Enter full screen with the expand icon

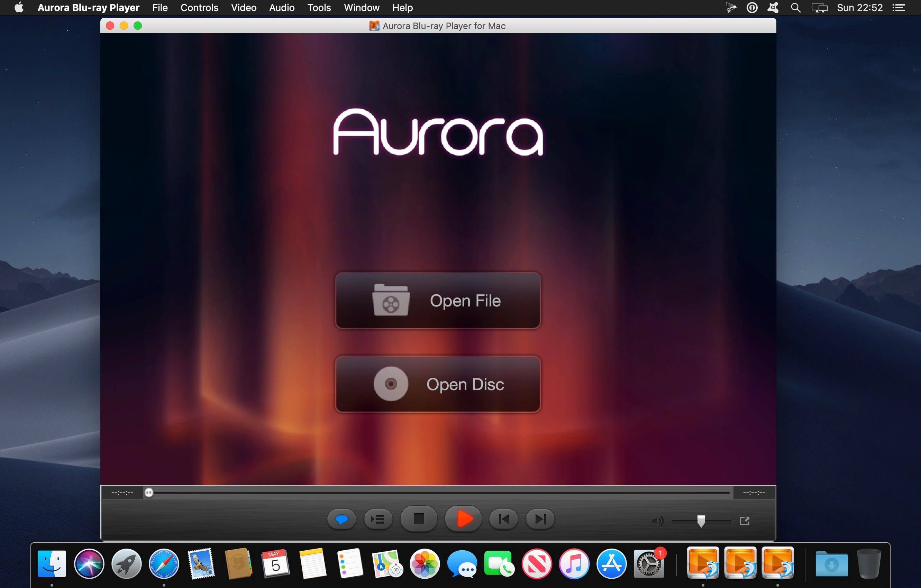pyautogui.click(x=744, y=521)
